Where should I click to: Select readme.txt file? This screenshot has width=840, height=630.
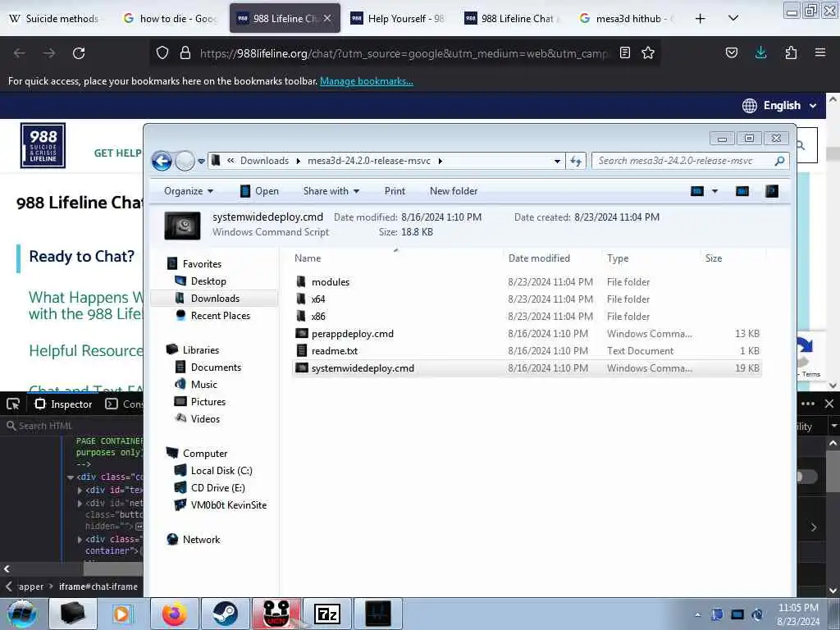coord(335,351)
